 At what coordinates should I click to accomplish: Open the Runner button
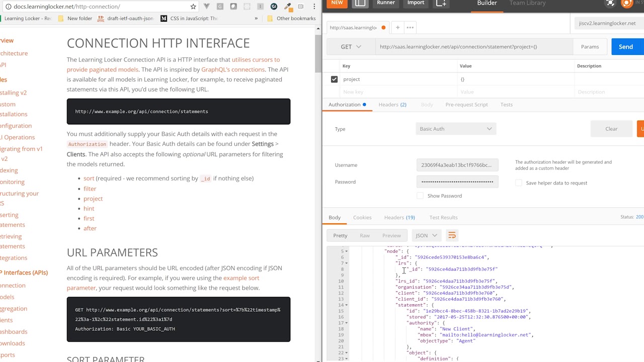click(x=386, y=3)
